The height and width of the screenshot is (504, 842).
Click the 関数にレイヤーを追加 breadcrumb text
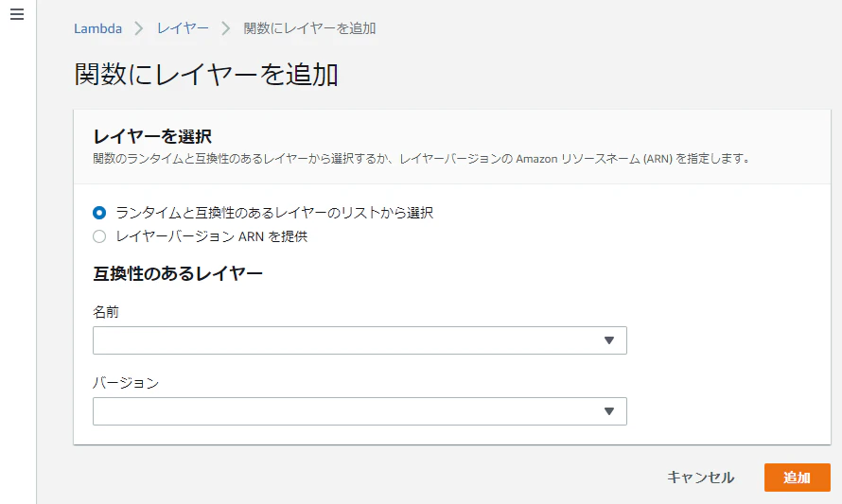pos(309,28)
